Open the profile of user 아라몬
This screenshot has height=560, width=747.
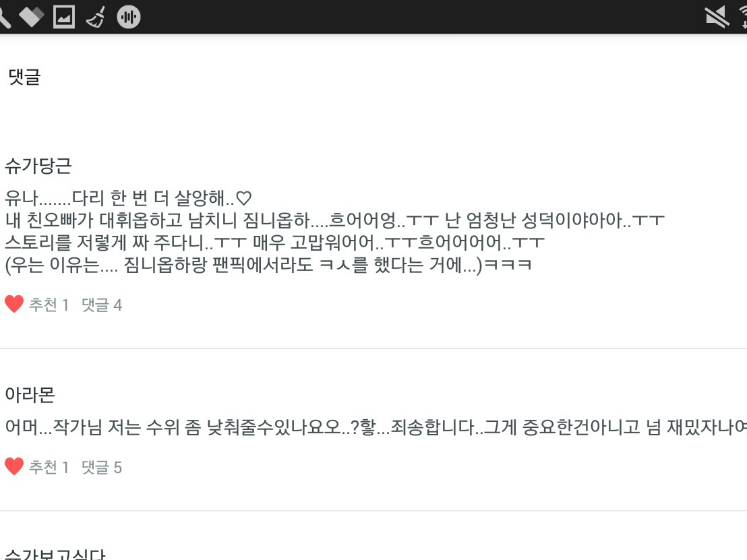[30, 395]
